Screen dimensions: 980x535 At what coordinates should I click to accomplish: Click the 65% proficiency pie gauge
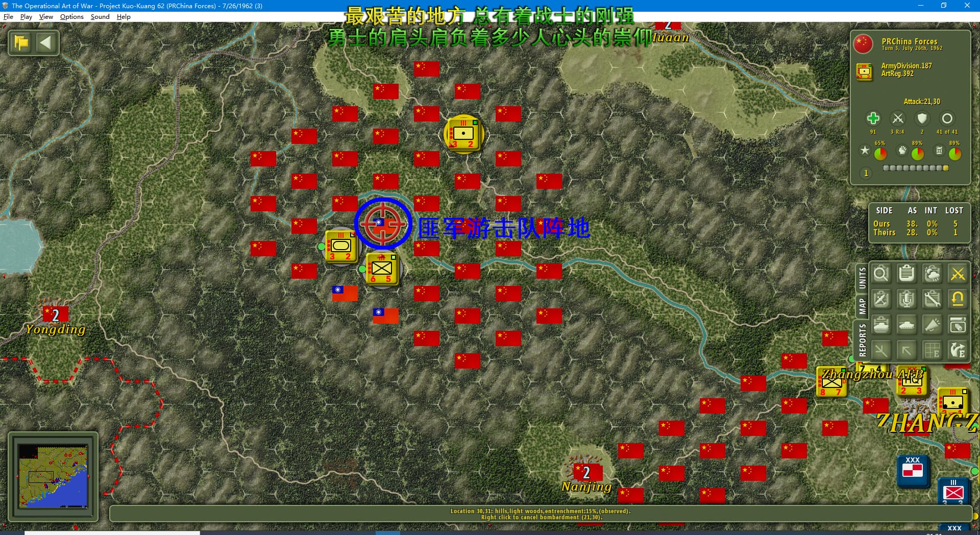[880, 153]
